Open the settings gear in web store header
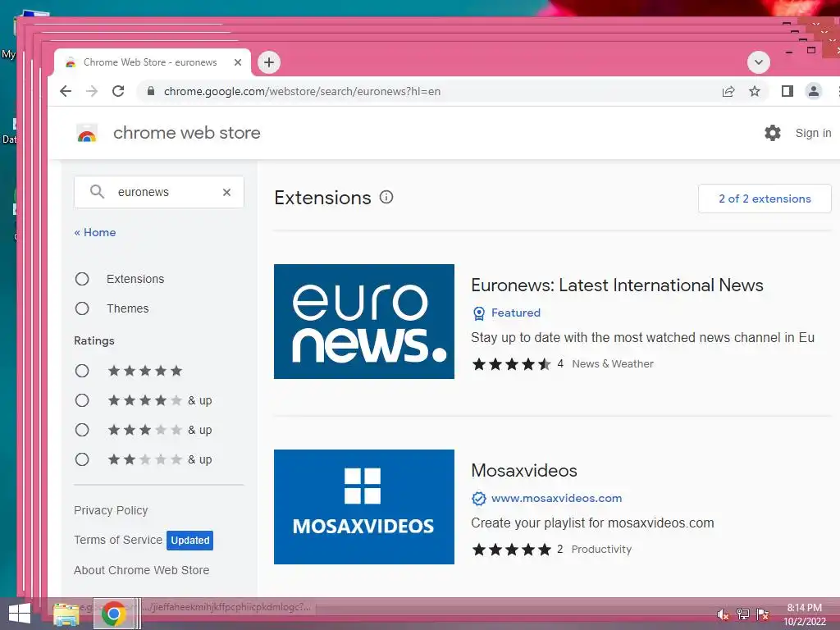The height and width of the screenshot is (630, 840). click(773, 133)
